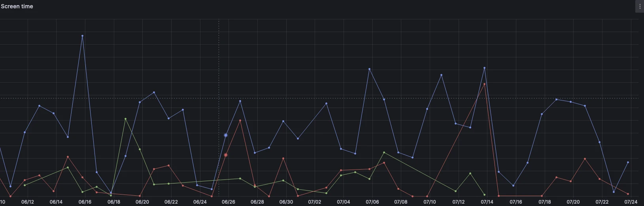This screenshot has width=644, height=206.
Task: Click the 07/24 date axis label
Action: coord(631,202)
